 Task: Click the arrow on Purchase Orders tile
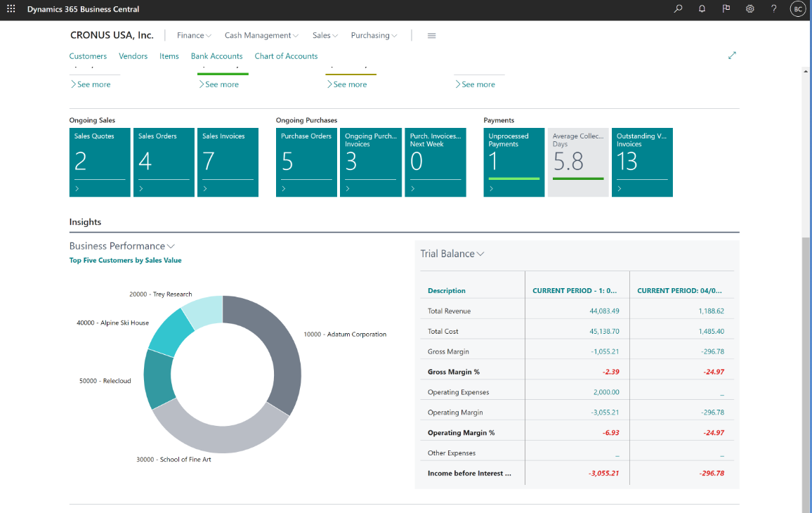[284, 188]
